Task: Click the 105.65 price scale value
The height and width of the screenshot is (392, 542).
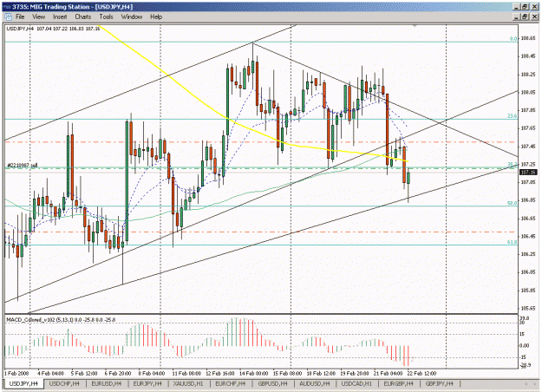Action: coord(528,308)
